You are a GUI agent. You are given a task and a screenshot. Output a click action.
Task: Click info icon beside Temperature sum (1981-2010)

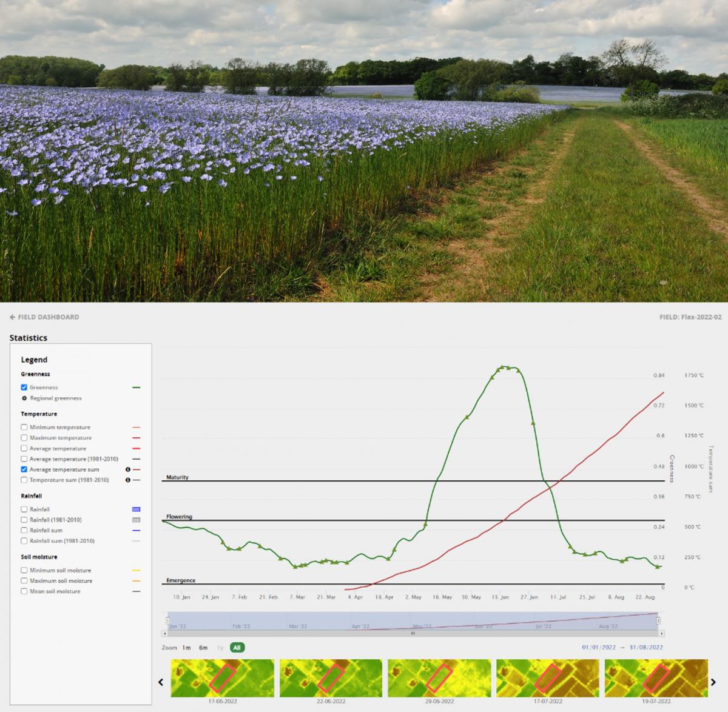[128, 480]
